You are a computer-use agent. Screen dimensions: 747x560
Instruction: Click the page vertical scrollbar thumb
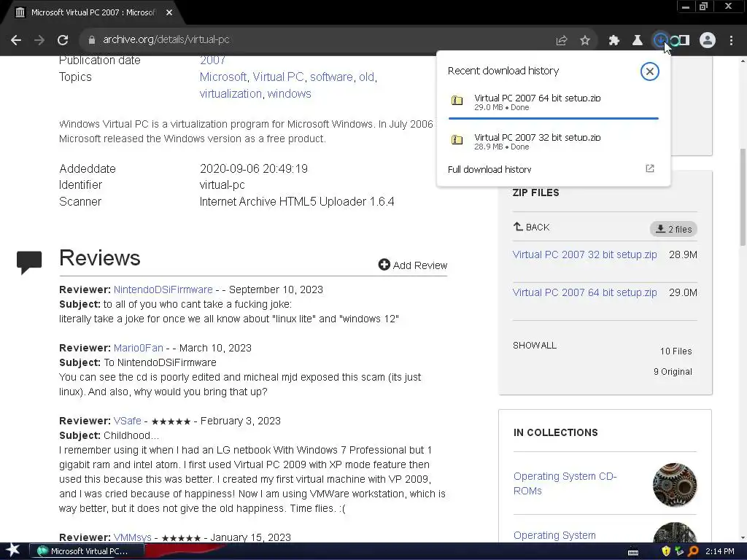click(743, 197)
